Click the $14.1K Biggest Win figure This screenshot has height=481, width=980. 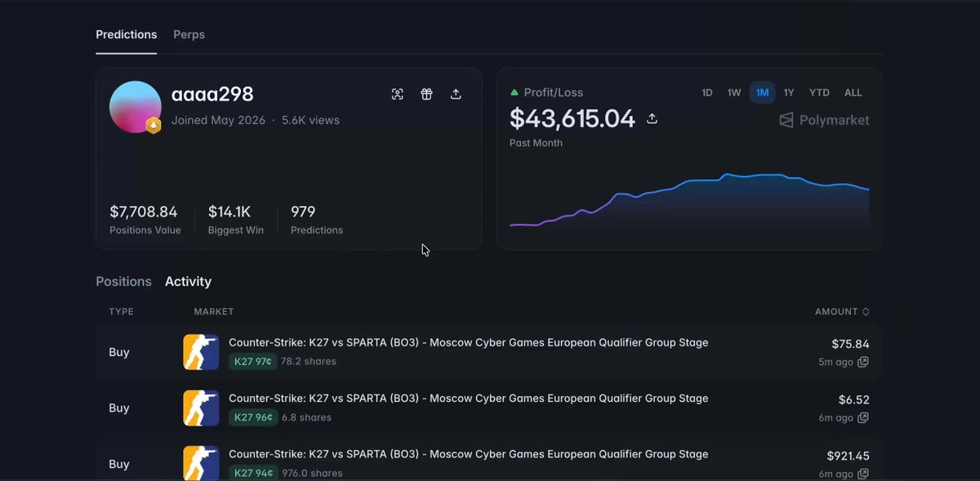point(229,212)
